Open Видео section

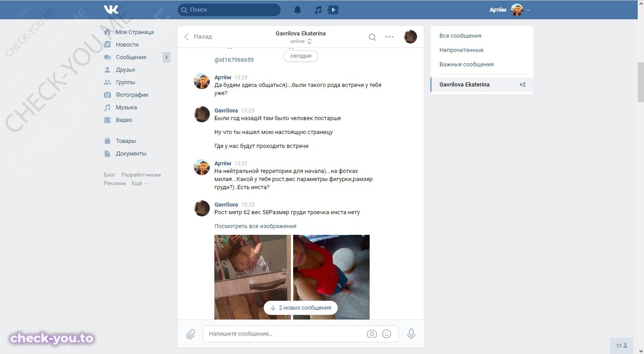click(x=124, y=120)
